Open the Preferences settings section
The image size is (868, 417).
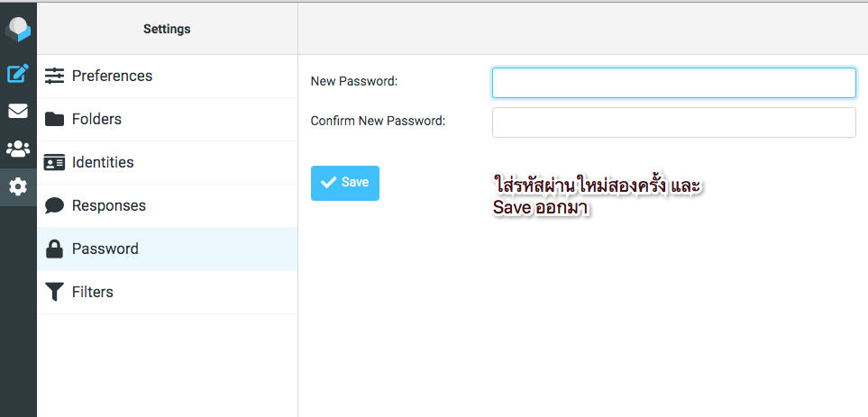112,76
